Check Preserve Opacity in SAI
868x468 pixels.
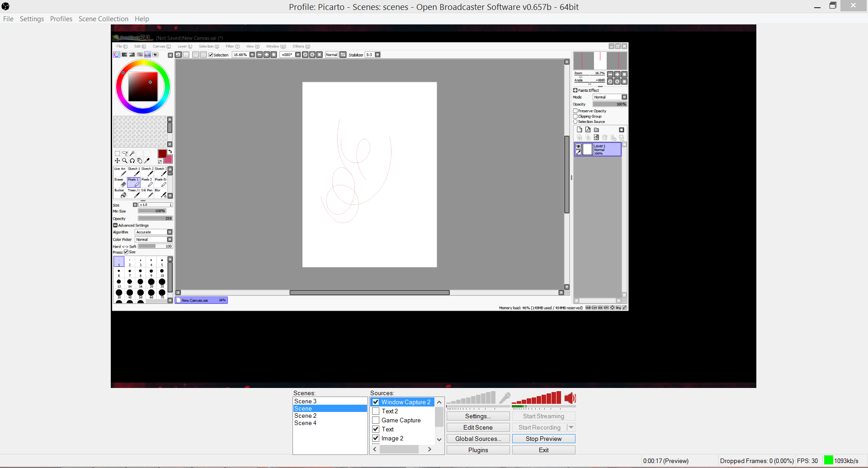coord(576,111)
